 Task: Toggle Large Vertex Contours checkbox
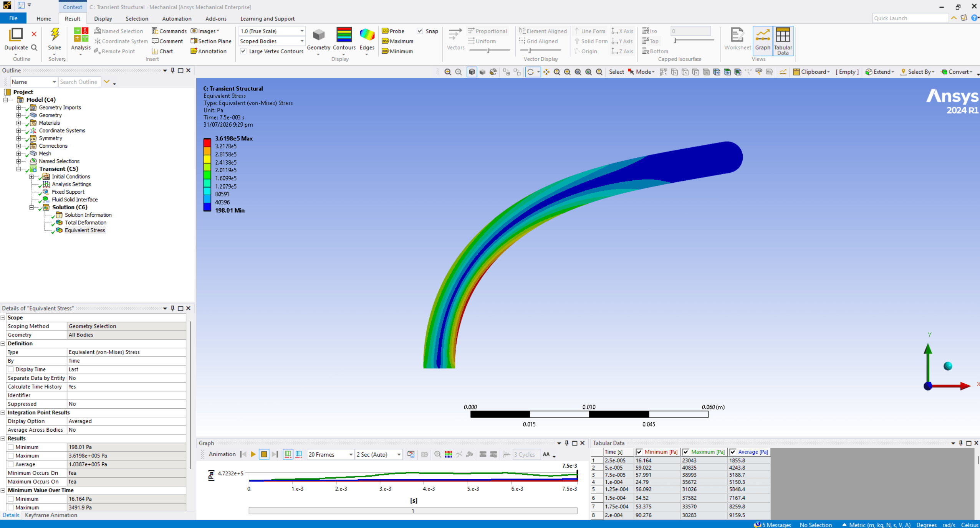[x=243, y=51]
